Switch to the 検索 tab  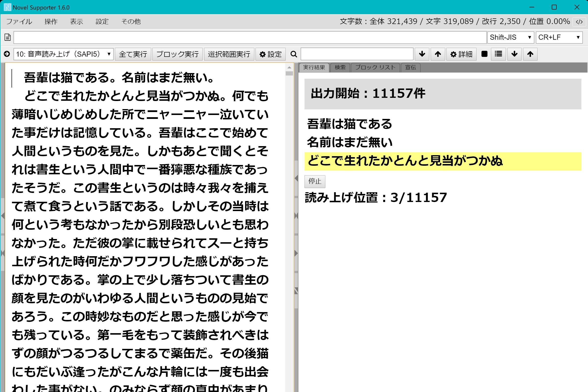point(340,67)
